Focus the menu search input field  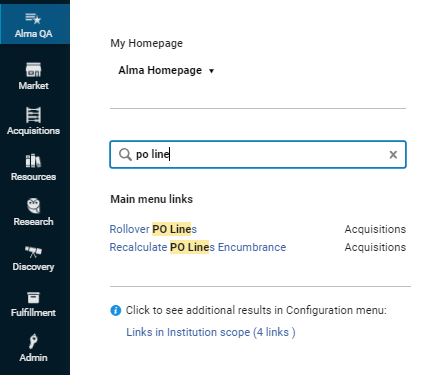[x=258, y=154]
